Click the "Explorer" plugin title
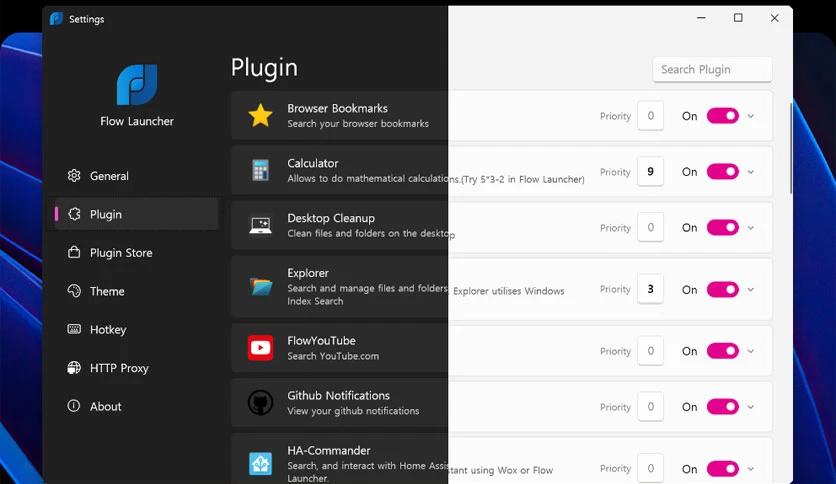Image resolution: width=836 pixels, height=484 pixels. click(308, 273)
